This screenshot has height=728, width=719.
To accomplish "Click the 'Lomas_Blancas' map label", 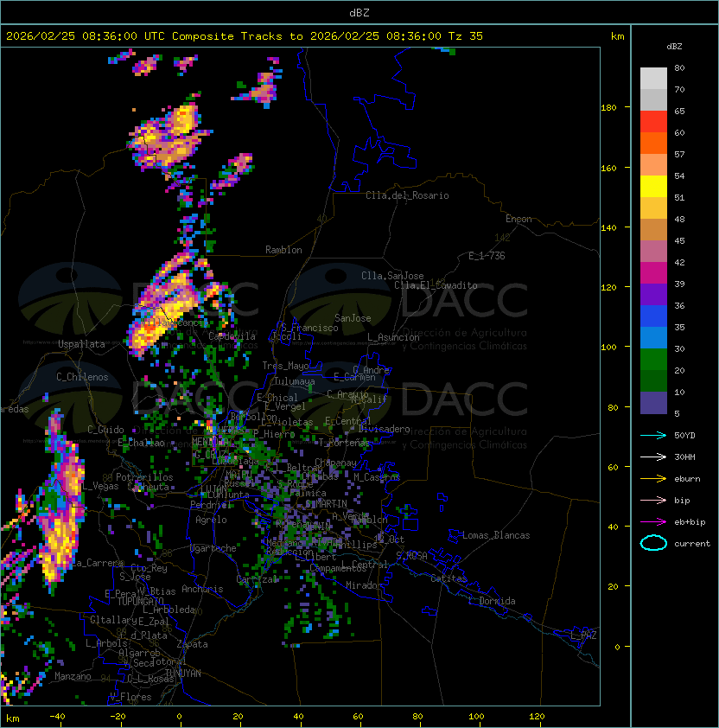I will point(496,535).
